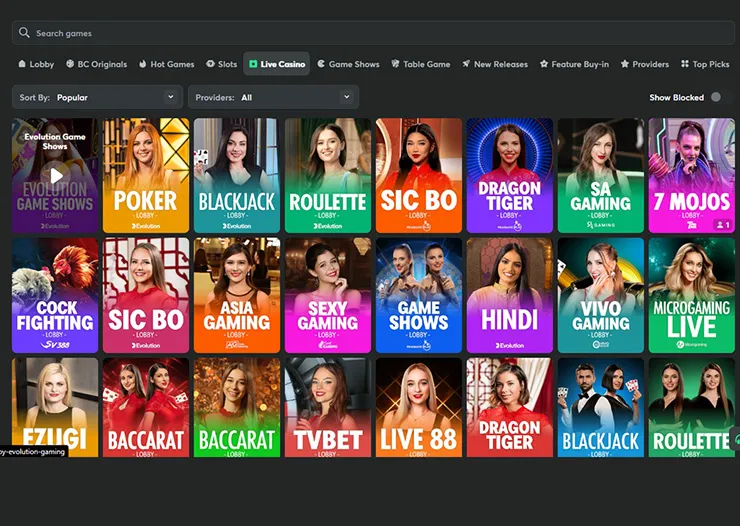Click the Feature Buy-in star icon
The image size is (740, 526).
pyautogui.click(x=544, y=64)
